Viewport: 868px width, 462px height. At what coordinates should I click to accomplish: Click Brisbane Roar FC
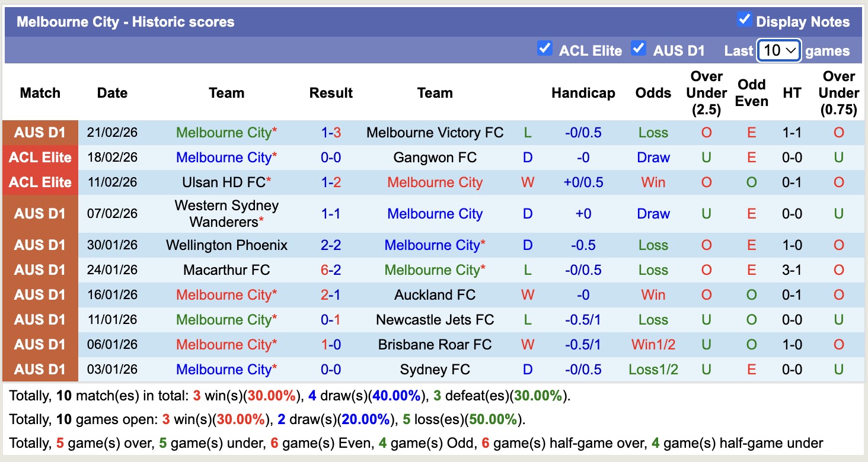[x=435, y=344]
